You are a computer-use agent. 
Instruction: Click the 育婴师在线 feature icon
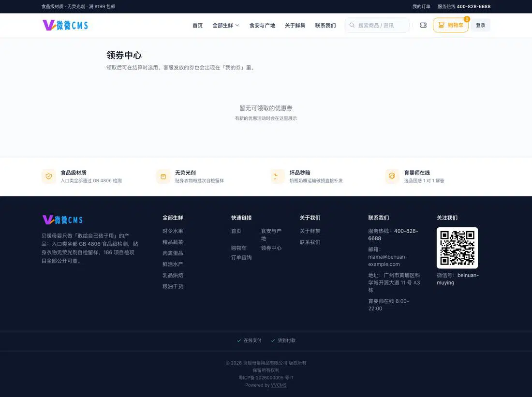(392, 176)
